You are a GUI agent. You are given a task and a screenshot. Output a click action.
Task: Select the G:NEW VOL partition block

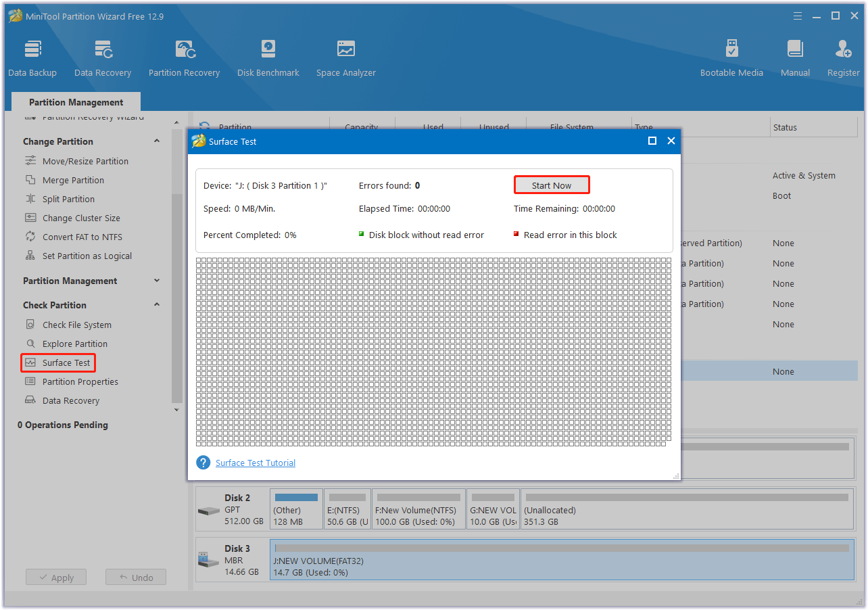493,509
